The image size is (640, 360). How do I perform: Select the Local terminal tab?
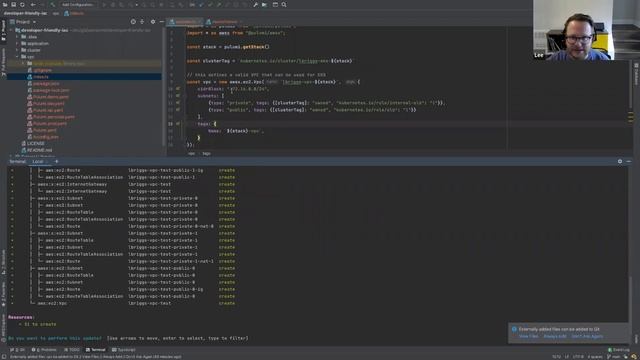click(x=38, y=162)
